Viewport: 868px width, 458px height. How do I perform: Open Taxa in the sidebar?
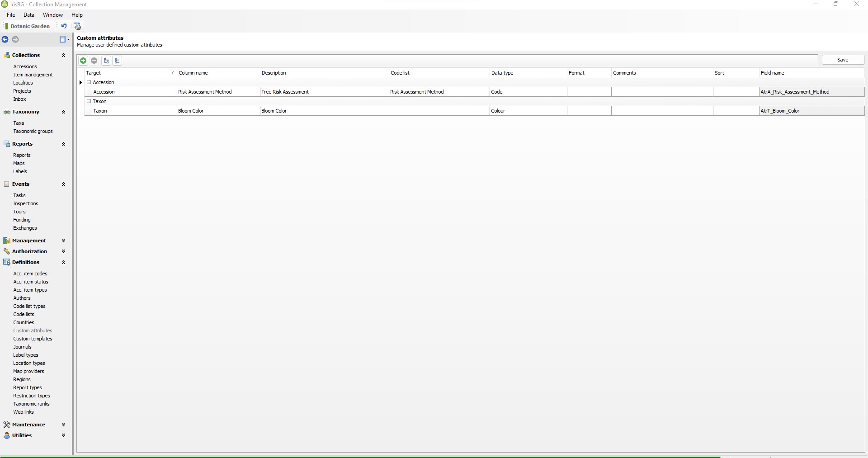tap(19, 123)
